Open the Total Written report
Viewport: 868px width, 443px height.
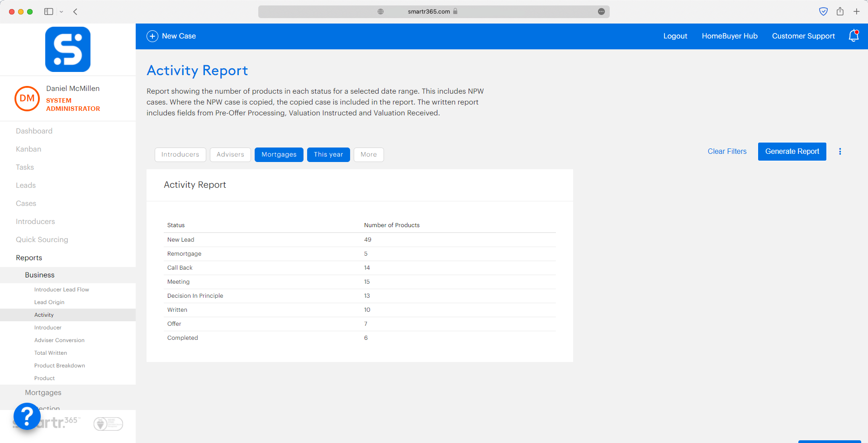pos(51,353)
